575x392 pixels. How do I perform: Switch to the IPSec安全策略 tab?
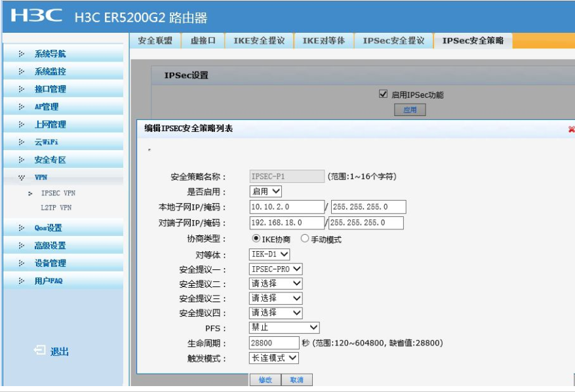point(473,41)
